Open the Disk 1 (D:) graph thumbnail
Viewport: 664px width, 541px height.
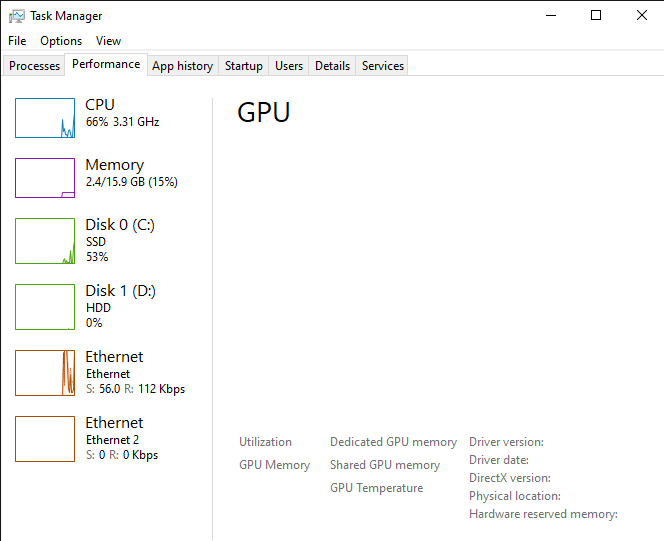tap(45, 307)
